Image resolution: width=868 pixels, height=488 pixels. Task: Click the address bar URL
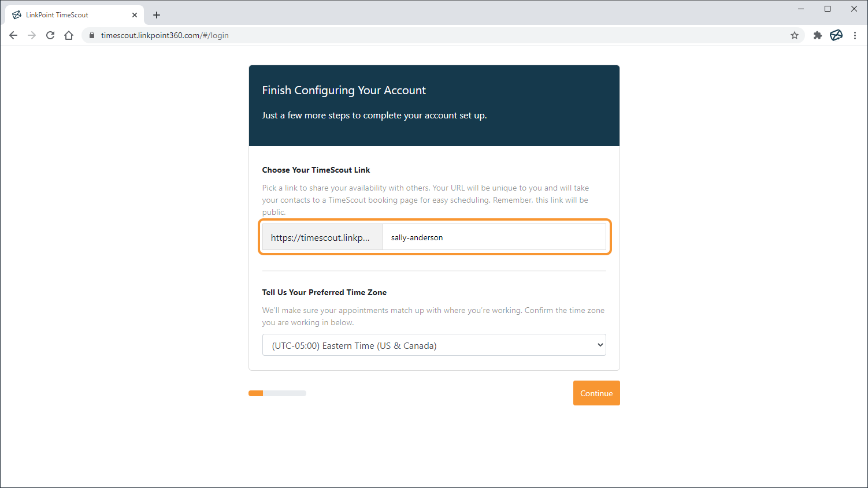(165, 35)
